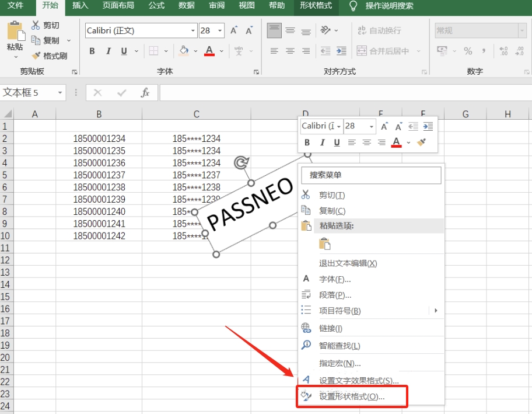Switch to the 形状格式 Shape Format tab
Screen dimensions: 532x414
316,6
